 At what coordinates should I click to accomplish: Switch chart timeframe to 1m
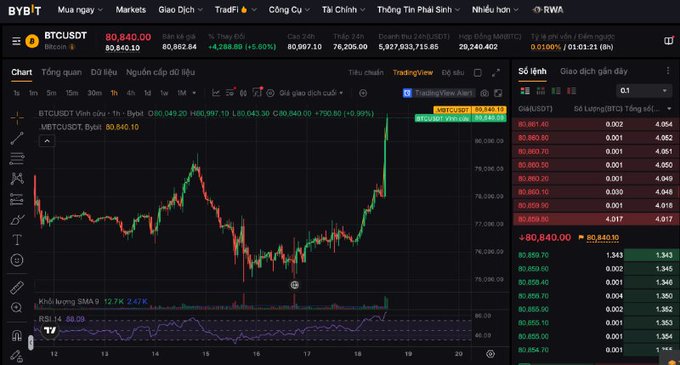[x=33, y=93]
